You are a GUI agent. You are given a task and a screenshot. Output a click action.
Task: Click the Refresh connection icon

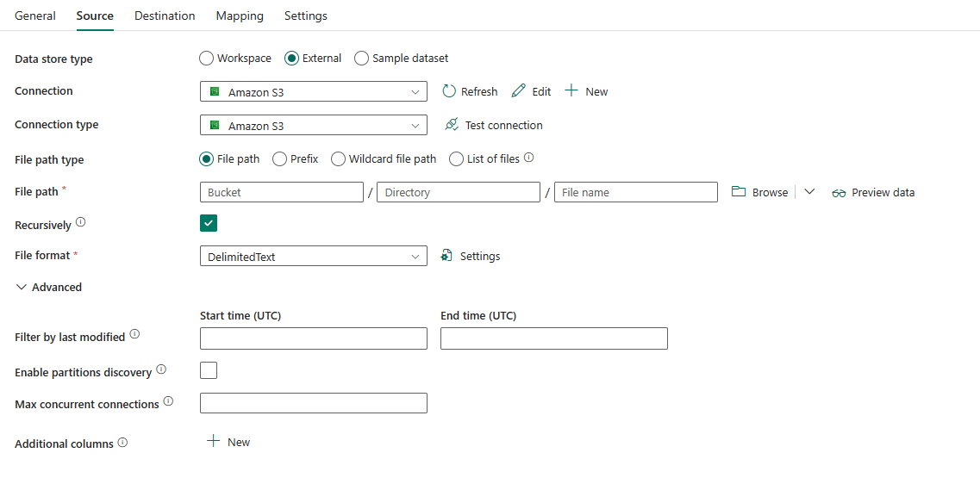pos(449,91)
